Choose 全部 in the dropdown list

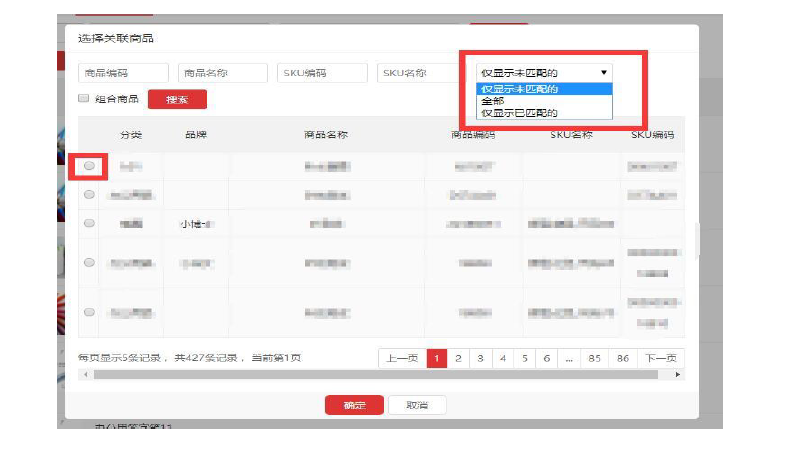[x=544, y=101]
